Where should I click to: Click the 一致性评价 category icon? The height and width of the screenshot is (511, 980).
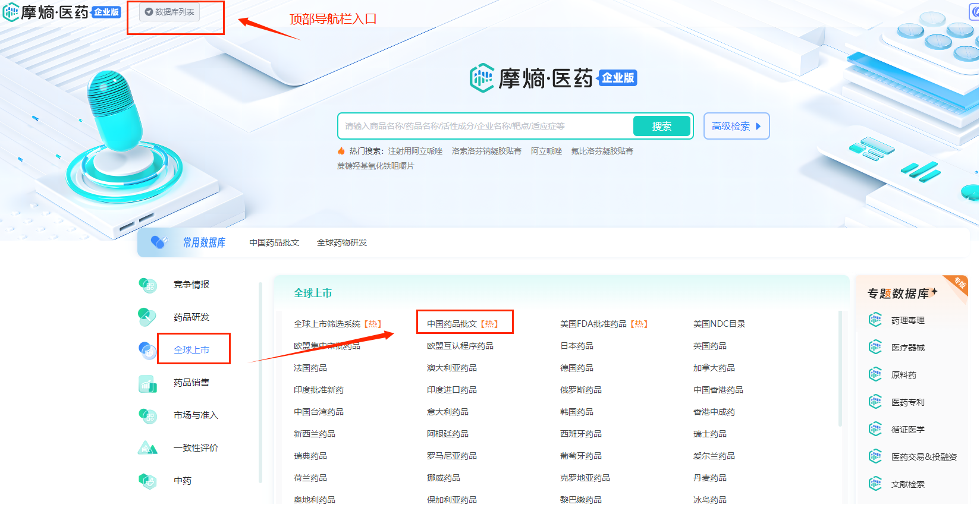(147, 448)
